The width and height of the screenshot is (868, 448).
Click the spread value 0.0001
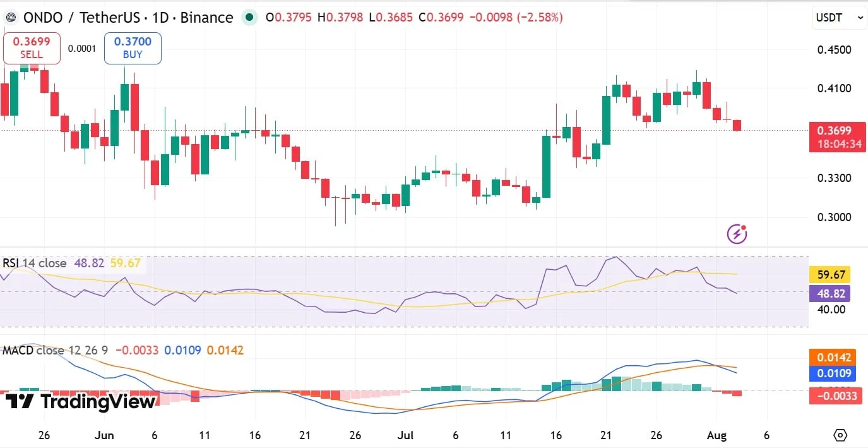click(82, 49)
